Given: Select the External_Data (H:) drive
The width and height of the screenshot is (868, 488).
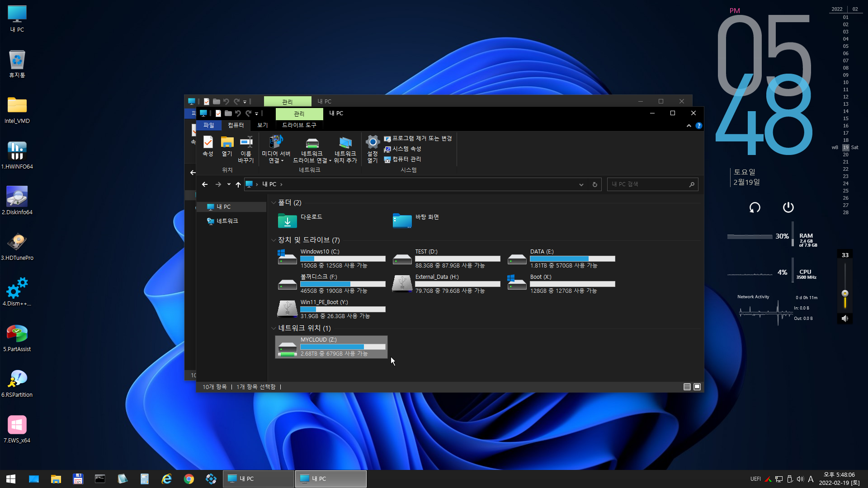Looking at the screenshot, I should (x=446, y=284).
